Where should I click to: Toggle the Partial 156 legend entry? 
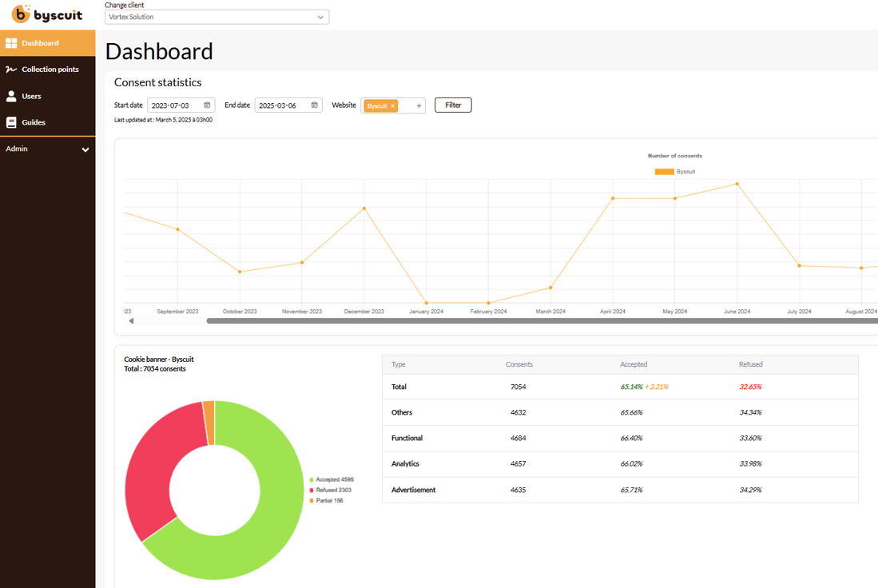pyautogui.click(x=326, y=501)
